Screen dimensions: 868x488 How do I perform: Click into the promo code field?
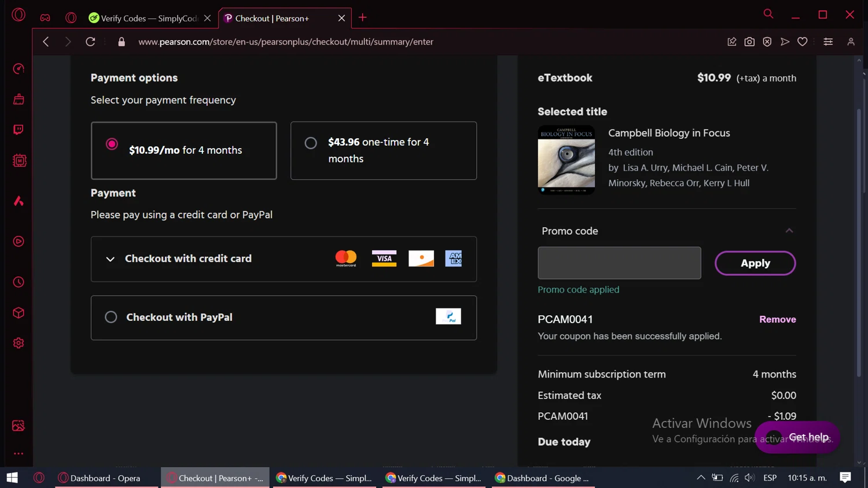tap(619, 263)
